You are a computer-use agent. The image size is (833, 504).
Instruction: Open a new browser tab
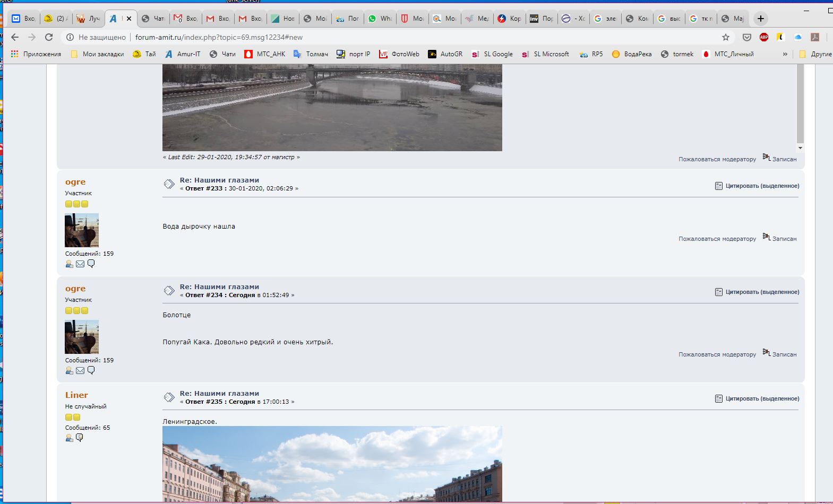pyautogui.click(x=761, y=19)
